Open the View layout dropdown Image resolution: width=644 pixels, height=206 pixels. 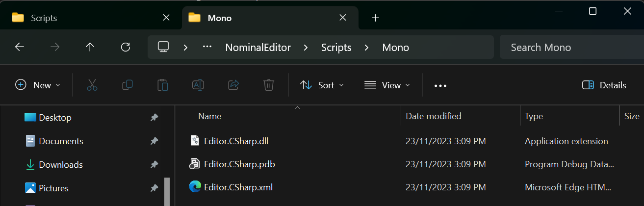pos(387,85)
